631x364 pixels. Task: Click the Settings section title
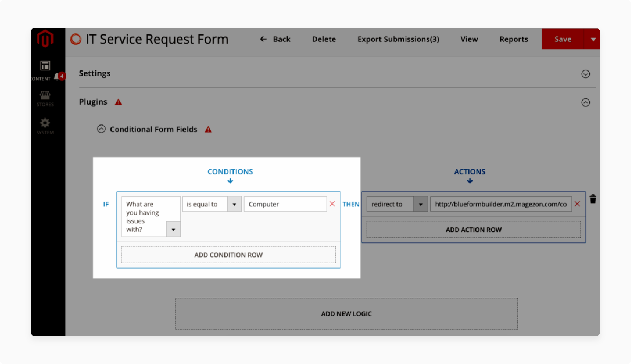(95, 74)
